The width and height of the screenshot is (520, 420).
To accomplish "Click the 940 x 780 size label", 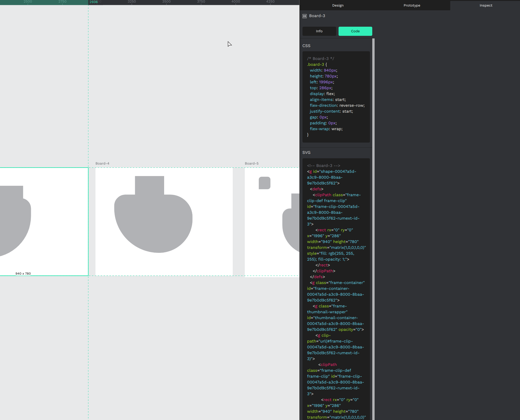I will pyautogui.click(x=23, y=273).
